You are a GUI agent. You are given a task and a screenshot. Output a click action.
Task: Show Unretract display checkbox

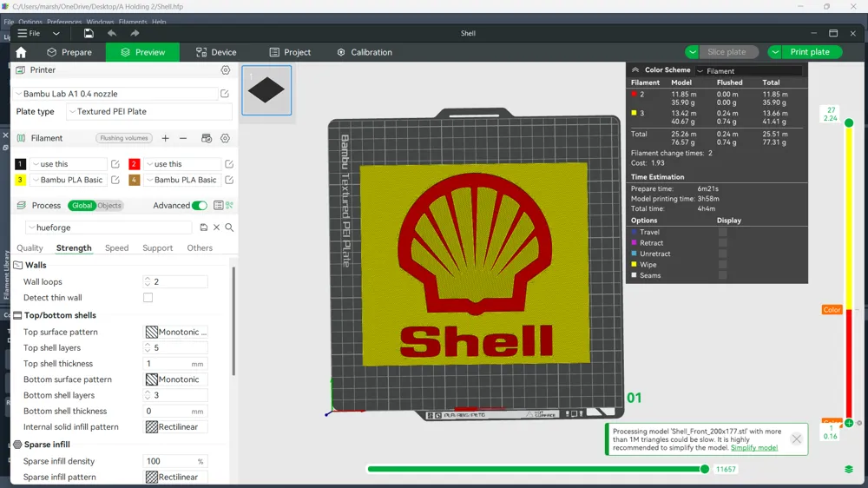click(x=722, y=254)
